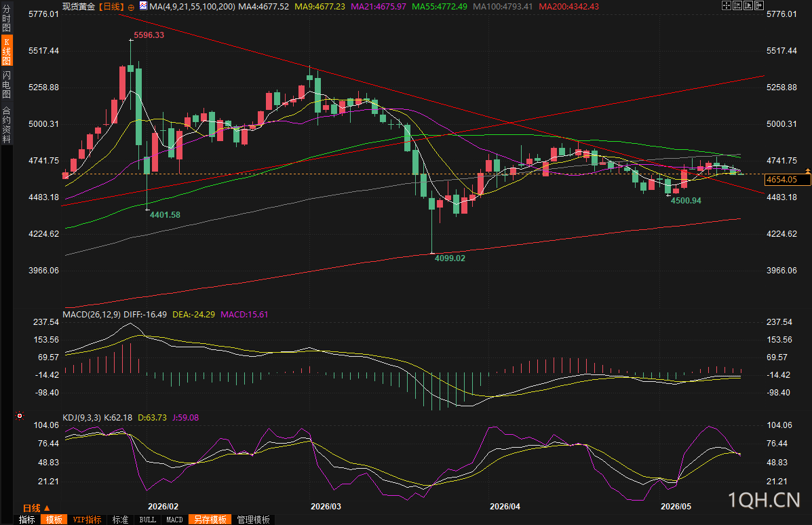Click the DEA:-24.29 value

pos(194,314)
